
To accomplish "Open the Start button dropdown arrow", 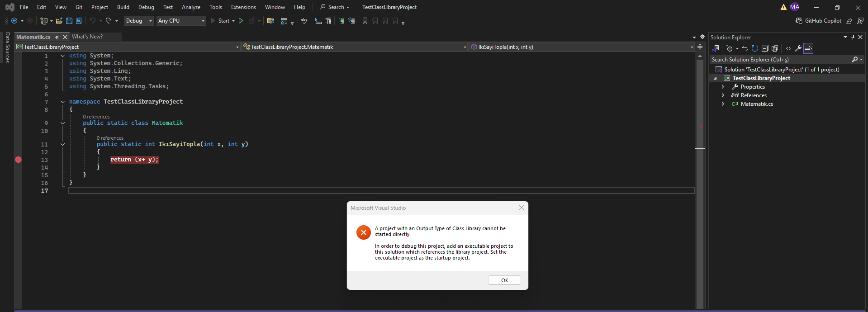I will pyautogui.click(x=233, y=21).
